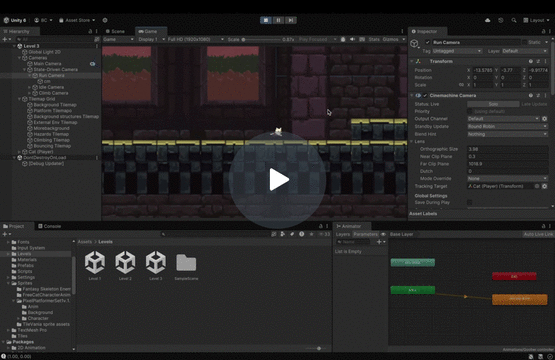This screenshot has height=360, width=555.
Task: Select the Level 3 scene asset
Action: [x=155, y=265]
